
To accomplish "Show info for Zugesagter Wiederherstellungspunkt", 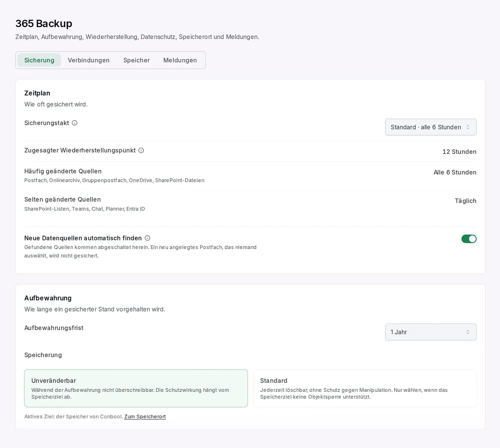I will click(141, 150).
